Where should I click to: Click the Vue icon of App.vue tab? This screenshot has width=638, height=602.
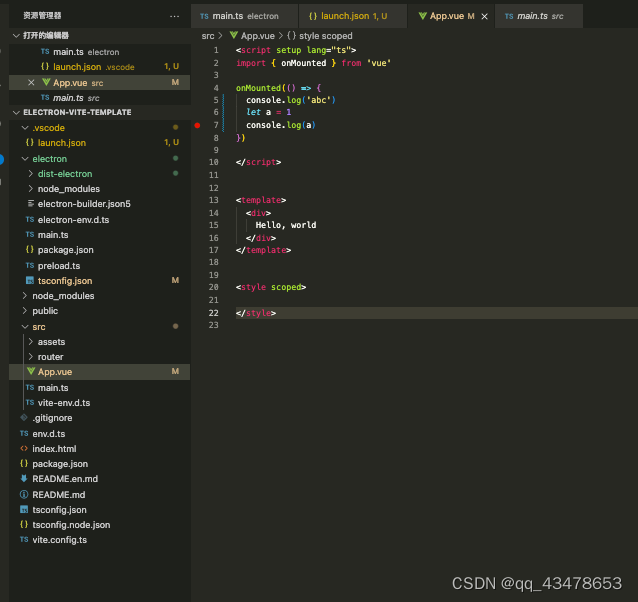[422, 16]
